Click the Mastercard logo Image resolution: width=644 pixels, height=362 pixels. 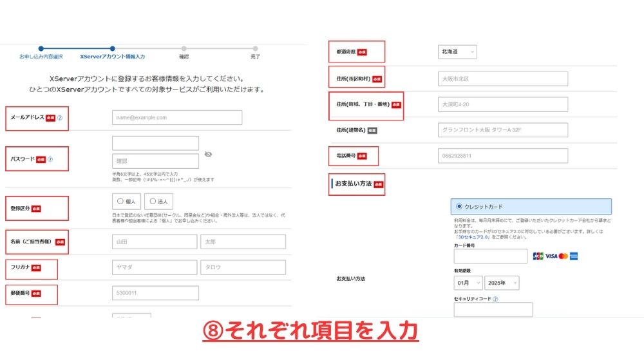click(x=563, y=256)
